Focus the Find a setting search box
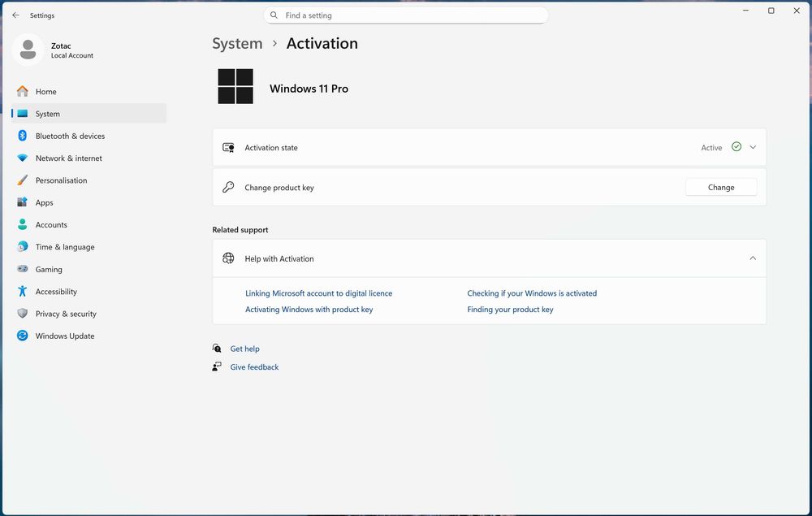Screen dimensions: 812x516 coord(406,15)
